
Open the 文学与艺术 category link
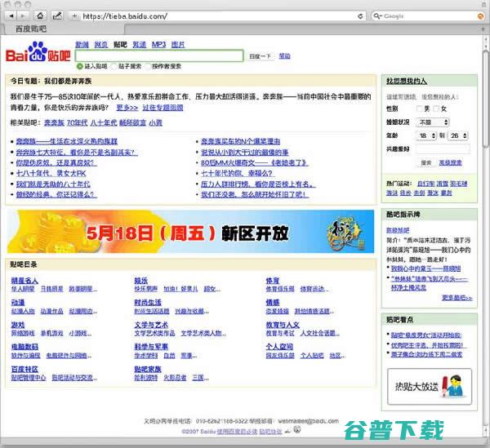(151, 325)
